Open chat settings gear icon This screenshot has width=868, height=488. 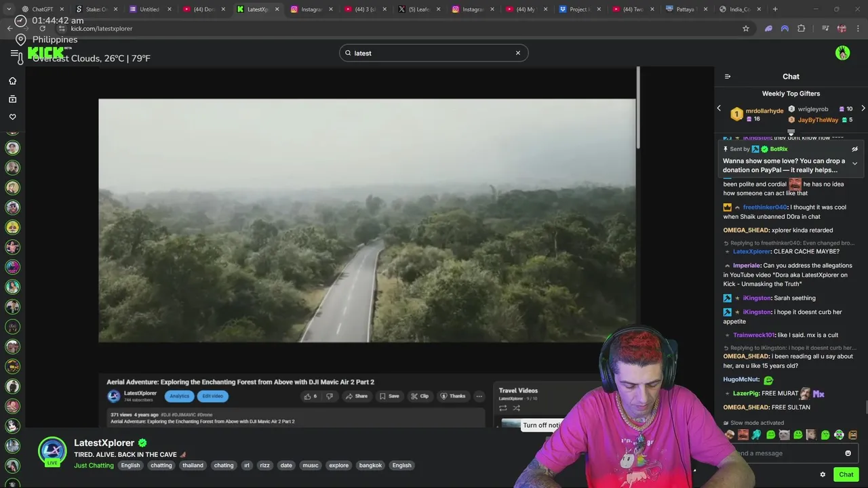pos(823,474)
